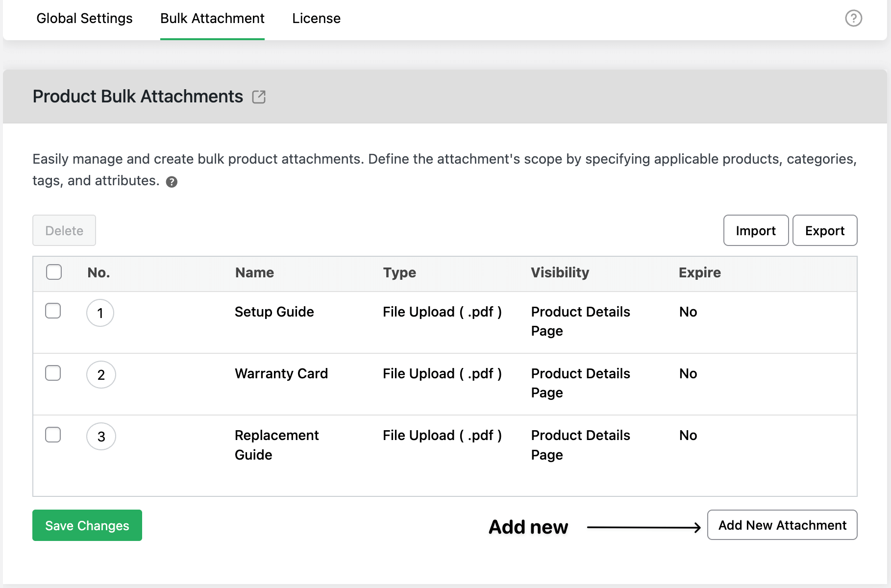Check the checkbox for Warranty Card row
This screenshot has width=891, height=588.
coord(53,372)
